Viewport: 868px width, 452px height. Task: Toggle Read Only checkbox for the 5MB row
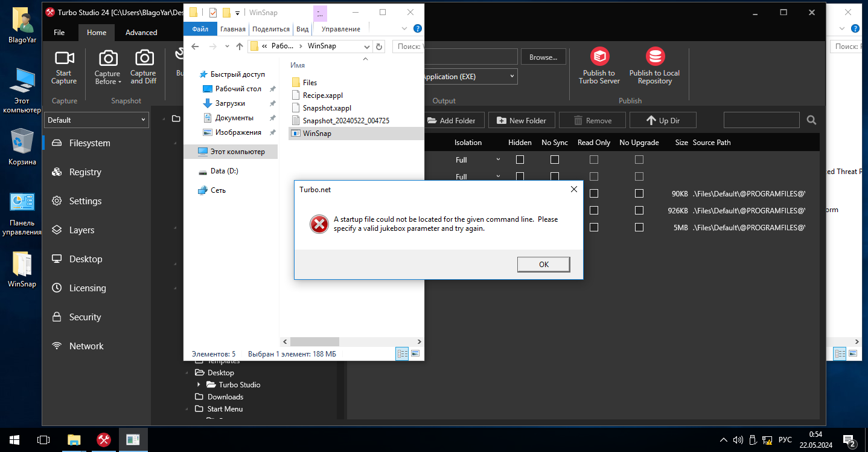click(x=594, y=228)
